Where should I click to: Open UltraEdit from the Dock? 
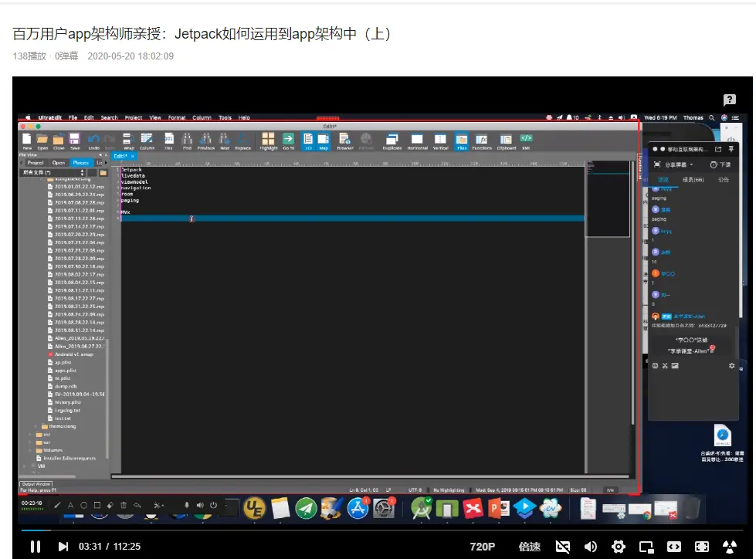[254, 508]
